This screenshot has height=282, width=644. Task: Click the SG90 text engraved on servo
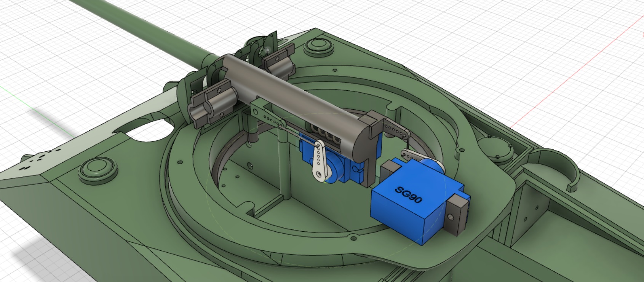(409, 195)
